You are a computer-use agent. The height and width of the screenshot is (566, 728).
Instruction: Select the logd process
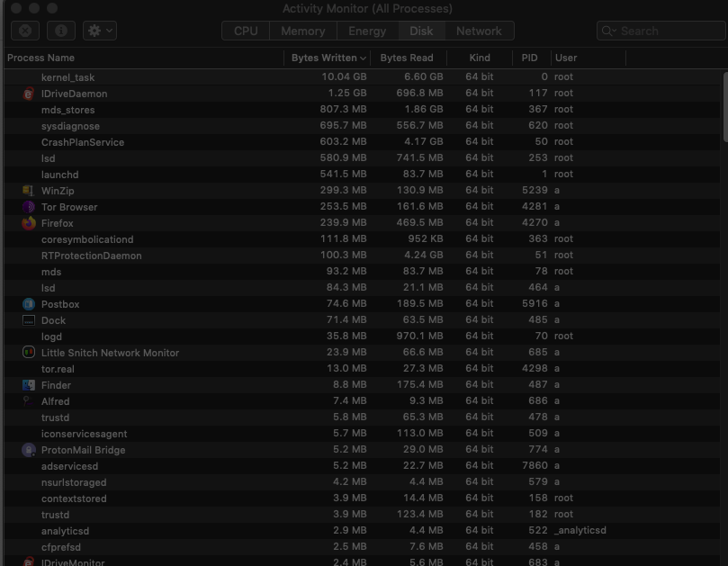click(362, 337)
